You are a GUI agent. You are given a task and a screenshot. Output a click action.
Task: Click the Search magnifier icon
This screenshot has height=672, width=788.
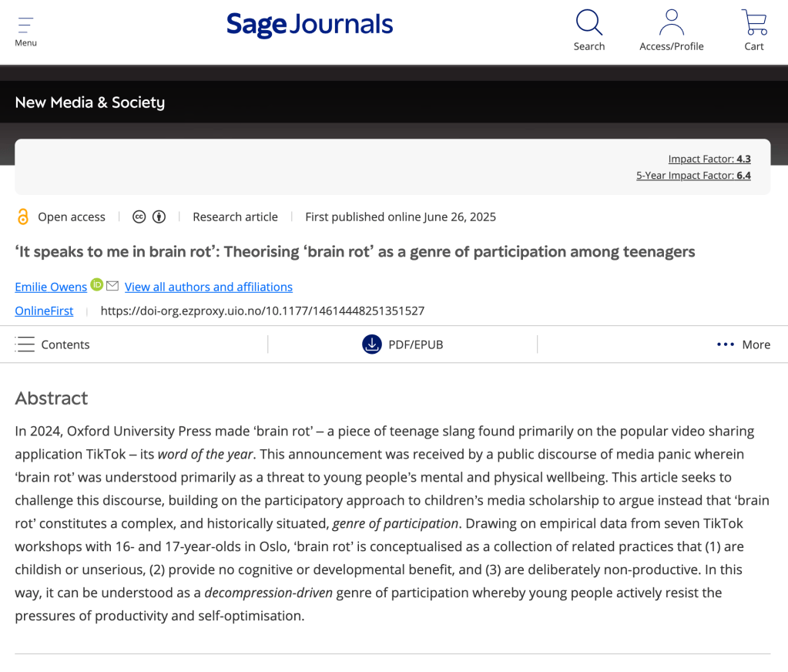pos(588,22)
